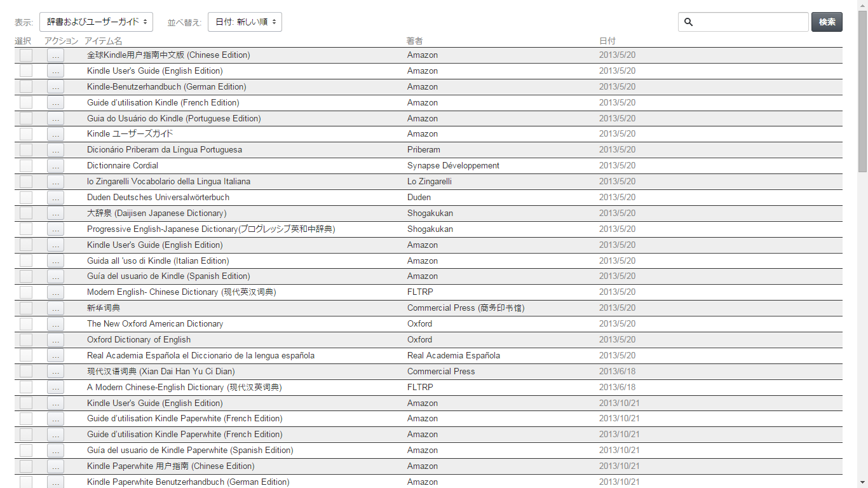Open the 表示 filter dropdown

(96, 22)
